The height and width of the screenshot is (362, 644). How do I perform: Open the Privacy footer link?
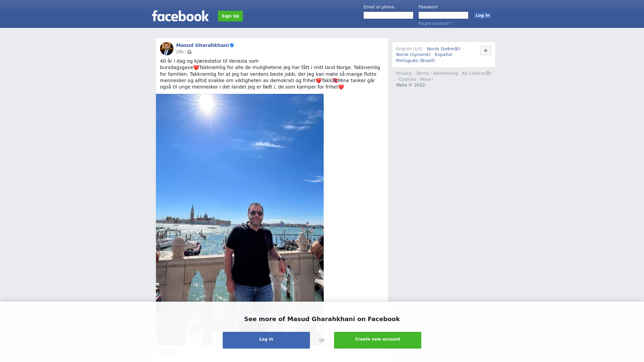(x=404, y=73)
